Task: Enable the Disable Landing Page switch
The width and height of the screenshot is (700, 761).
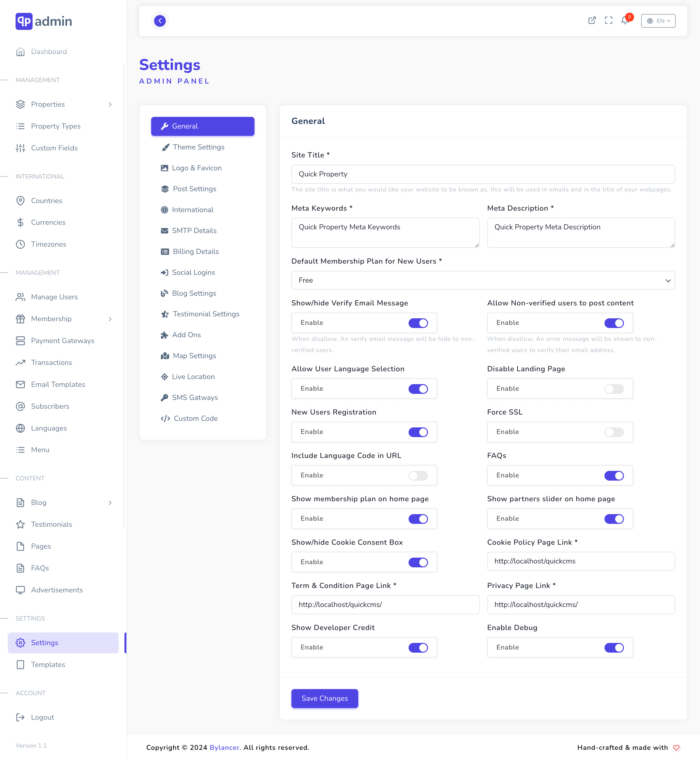Action: pyautogui.click(x=614, y=389)
